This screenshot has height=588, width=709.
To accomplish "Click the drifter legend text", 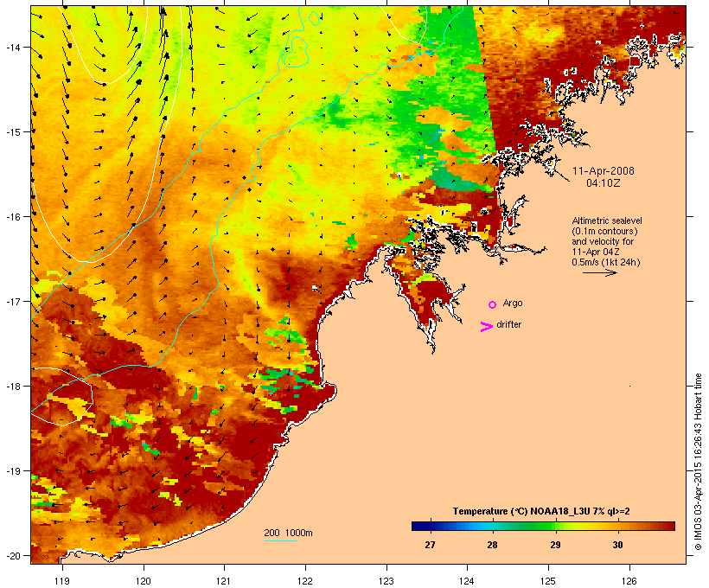I will pos(508,324).
